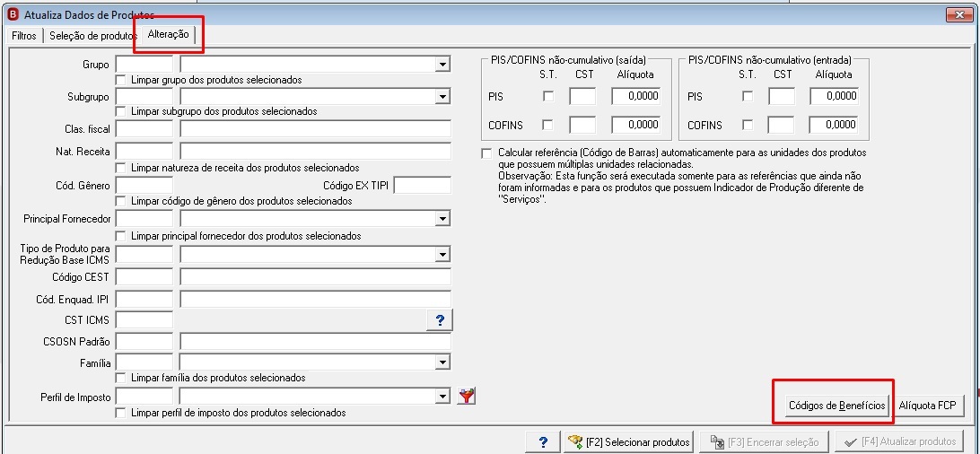Switch to the Filtros tab
Screen dimensions: 980x454
coord(23,36)
